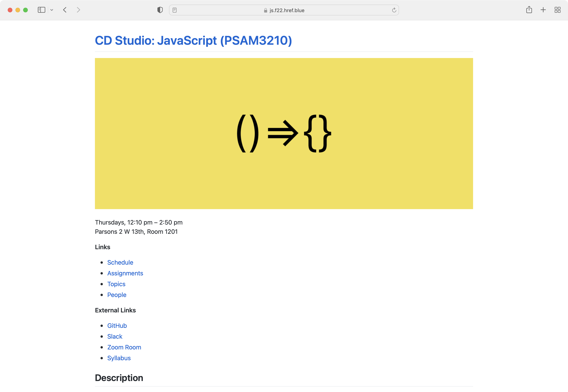Viewport: 568px width, 392px height.
Task: Open the Schedule link
Action: (x=120, y=262)
